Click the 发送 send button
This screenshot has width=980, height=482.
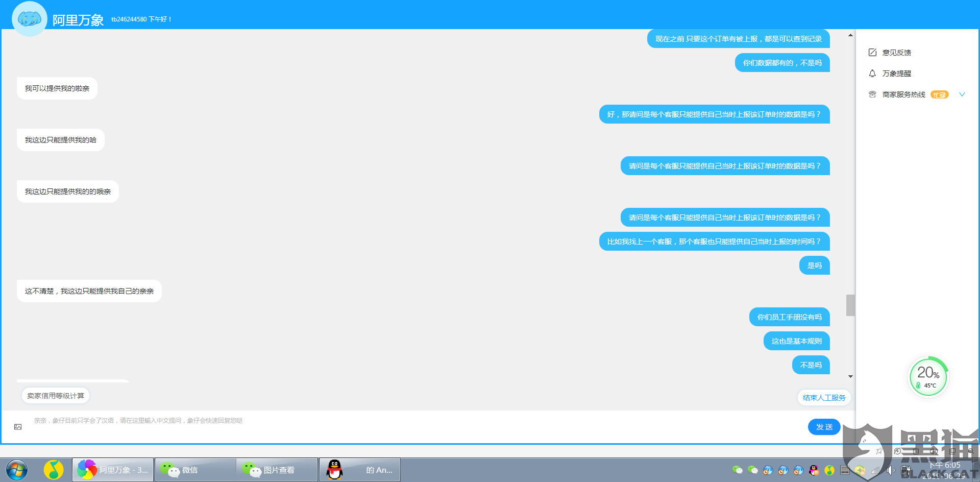tap(824, 427)
